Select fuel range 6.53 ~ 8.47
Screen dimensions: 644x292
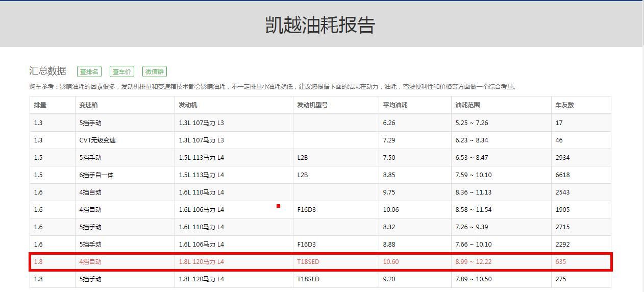pos(472,157)
